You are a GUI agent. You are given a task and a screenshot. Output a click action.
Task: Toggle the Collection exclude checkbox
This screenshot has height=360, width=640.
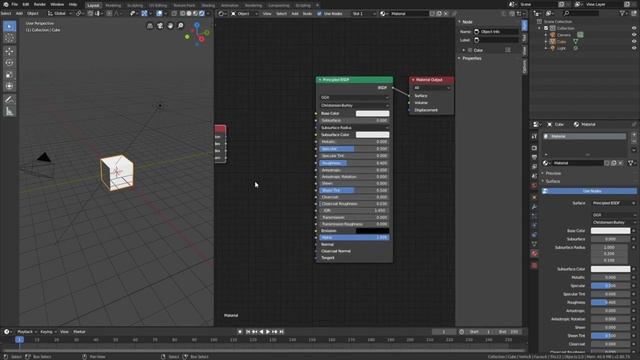[x=546, y=28]
